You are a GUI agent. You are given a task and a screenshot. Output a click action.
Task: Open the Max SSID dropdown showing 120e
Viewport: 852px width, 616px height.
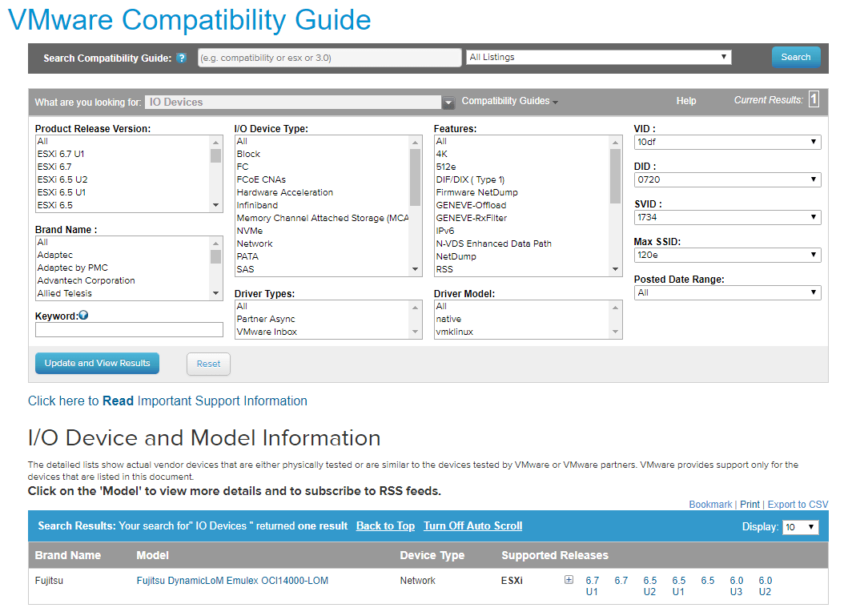(727, 255)
